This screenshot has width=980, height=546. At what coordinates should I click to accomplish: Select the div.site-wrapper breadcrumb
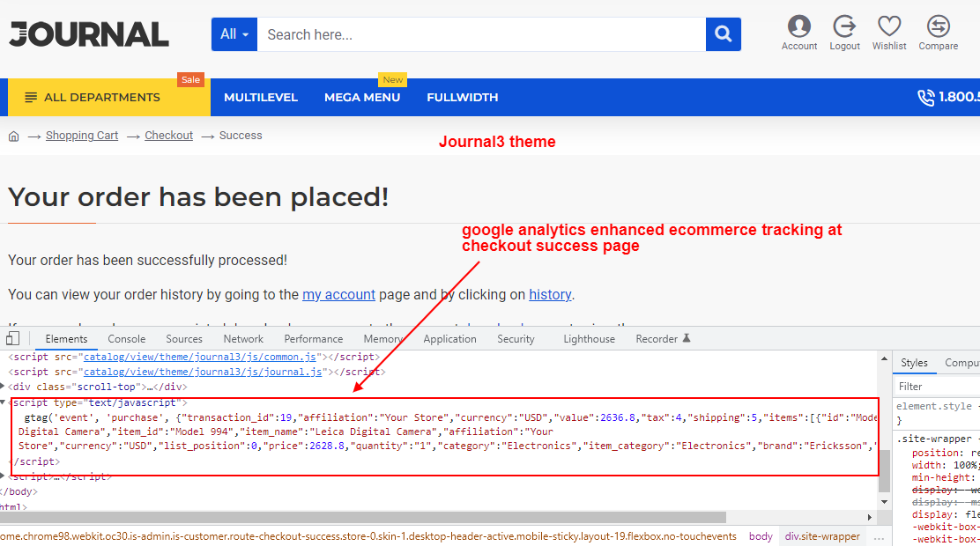point(822,536)
